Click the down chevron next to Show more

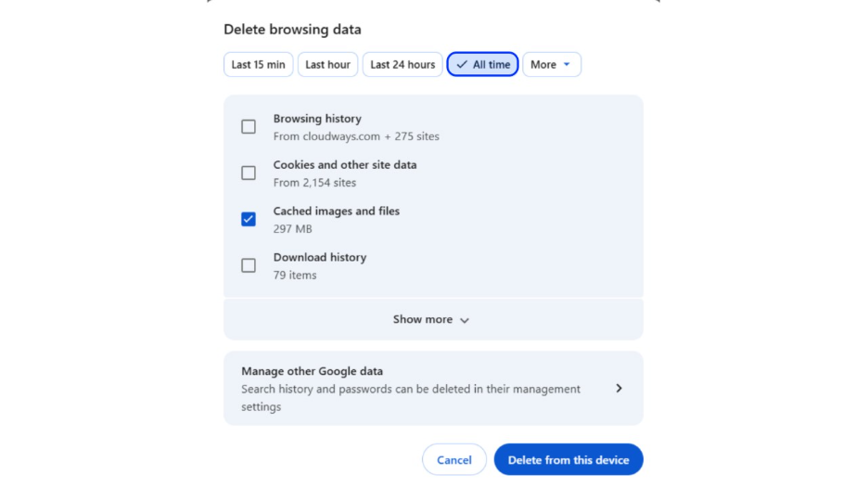coord(465,320)
